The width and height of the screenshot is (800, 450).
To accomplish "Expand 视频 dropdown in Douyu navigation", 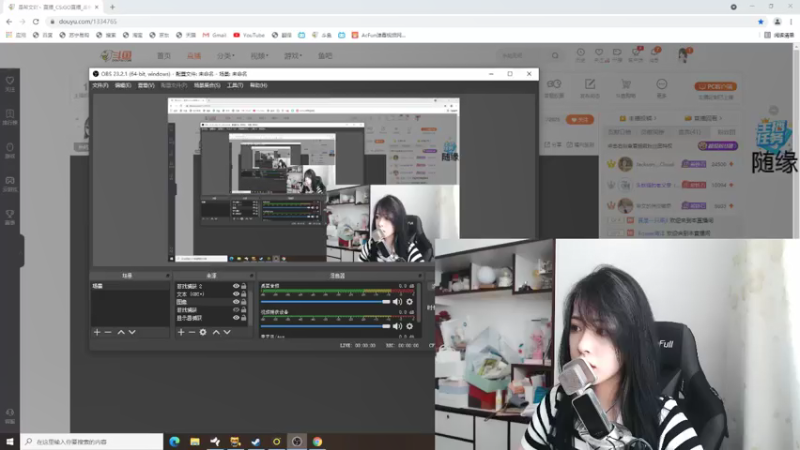I will [259, 56].
